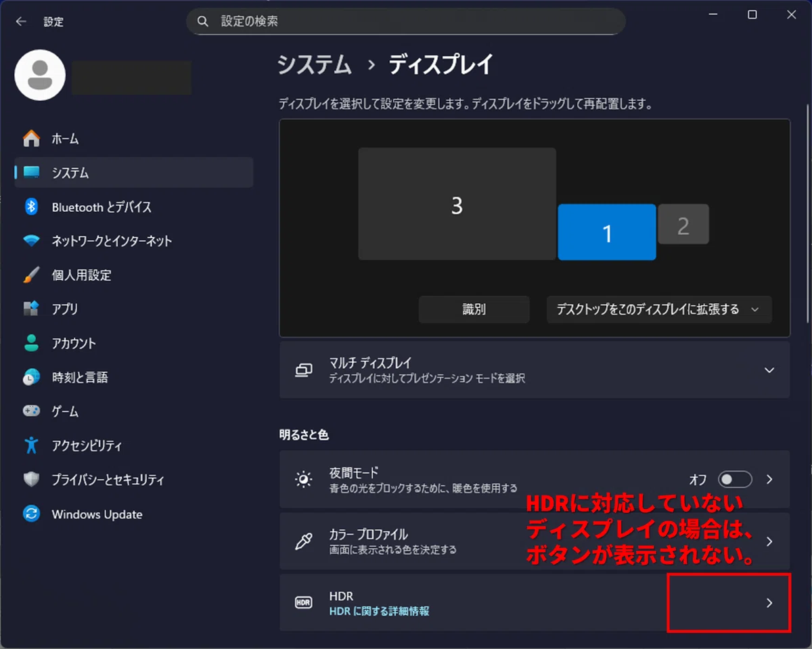The image size is (812, 649).
Task: Click the プライバシーとセキュリティ shield icon
Action: point(31,479)
